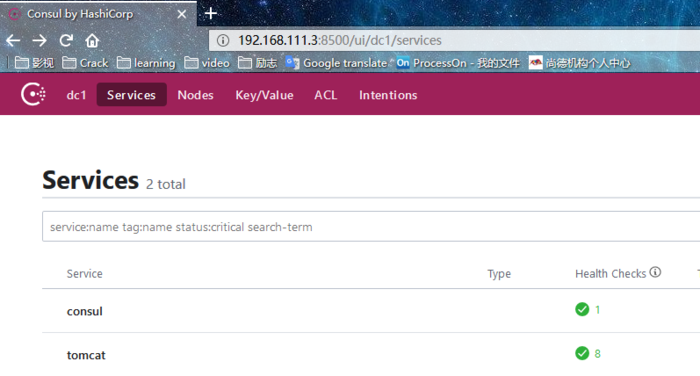The width and height of the screenshot is (700, 376).
Task: Open the learning bookmark folder
Action: pos(146,63)
